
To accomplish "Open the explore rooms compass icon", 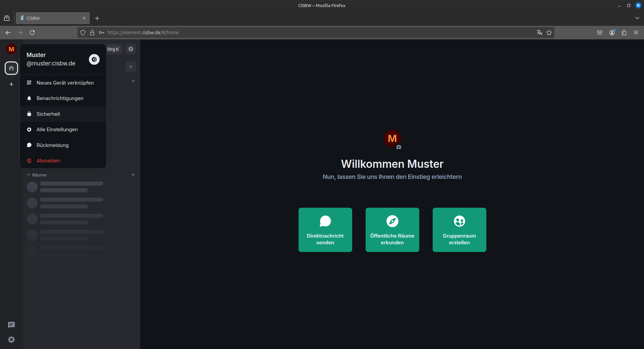I will (x=131, y=49).
